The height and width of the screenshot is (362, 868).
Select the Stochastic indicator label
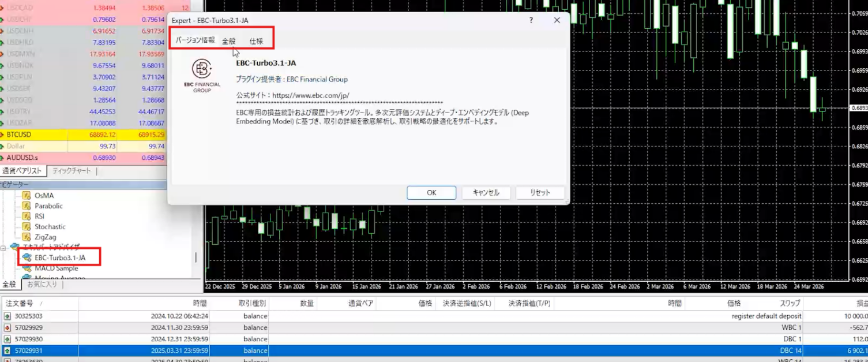click(50, 227)
